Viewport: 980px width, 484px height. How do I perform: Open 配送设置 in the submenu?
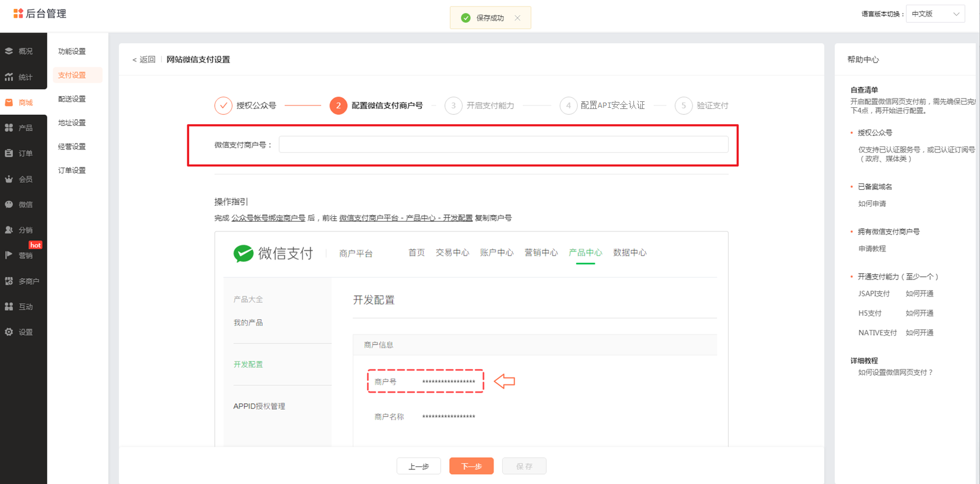[x=72, y=99]
